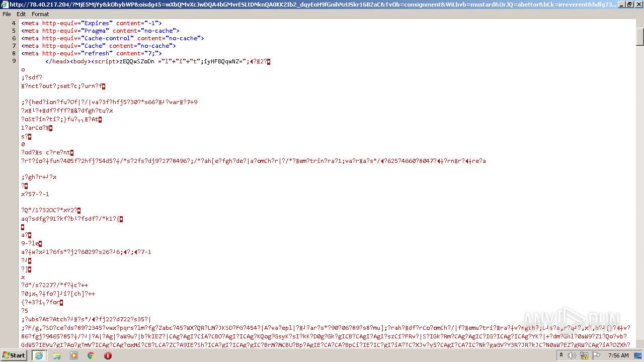
Task: Click the line starting ";?{hed?ion?fu?Of"
Action: point(109,102)
